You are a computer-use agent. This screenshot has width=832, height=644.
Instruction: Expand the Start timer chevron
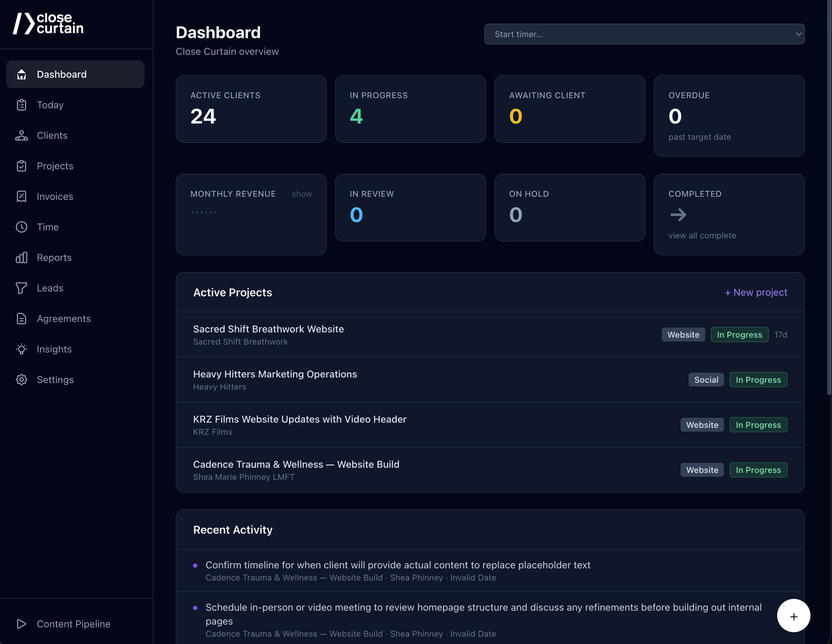click(798, 34)
